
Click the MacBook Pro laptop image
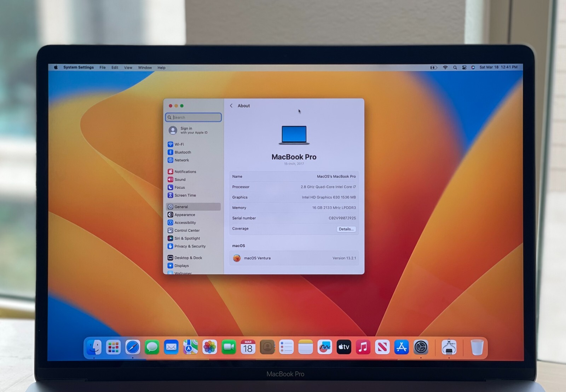tap(294, 135)
